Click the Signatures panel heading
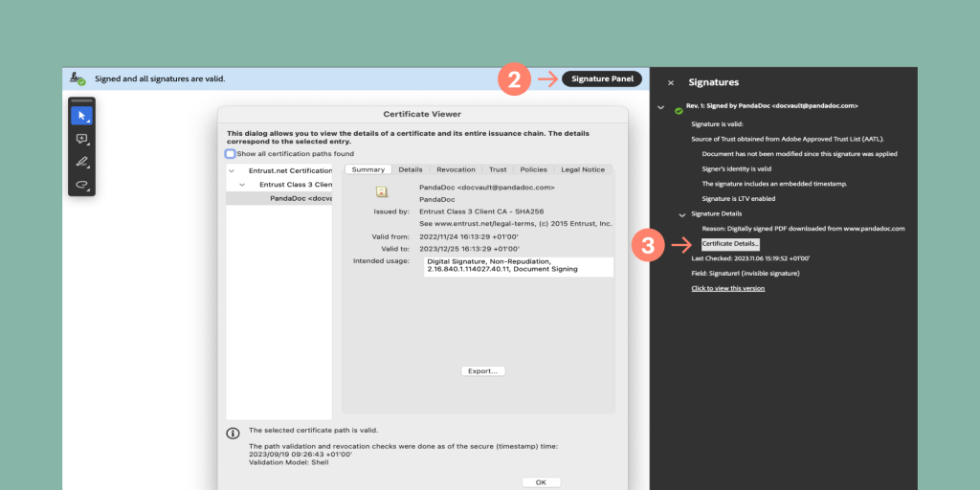Viewport: 980px width, 490px height. point(714,82)
